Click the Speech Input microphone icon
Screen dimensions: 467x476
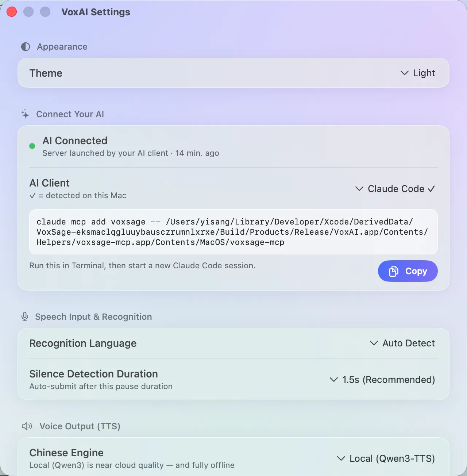tap(25, 316)
